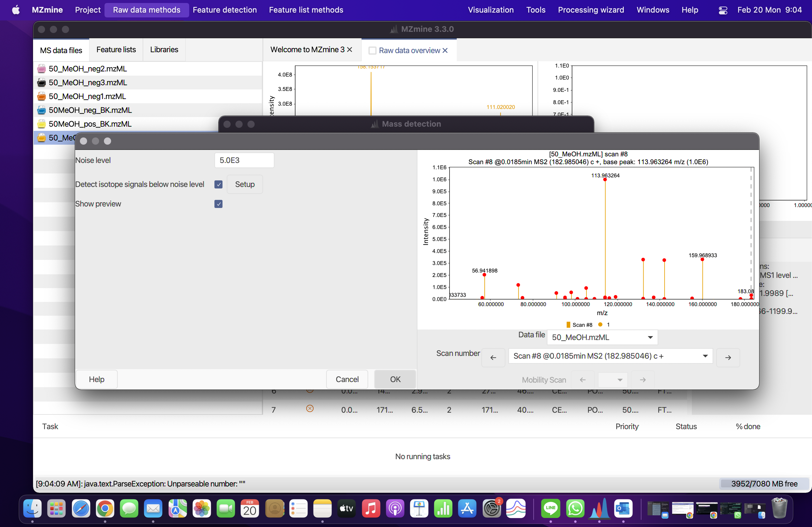The width and height of the screenshot is (812, 527).
Task: Click the blue 50MeOH_neg_BK.mzML file icon
Action: click(41, 110)
